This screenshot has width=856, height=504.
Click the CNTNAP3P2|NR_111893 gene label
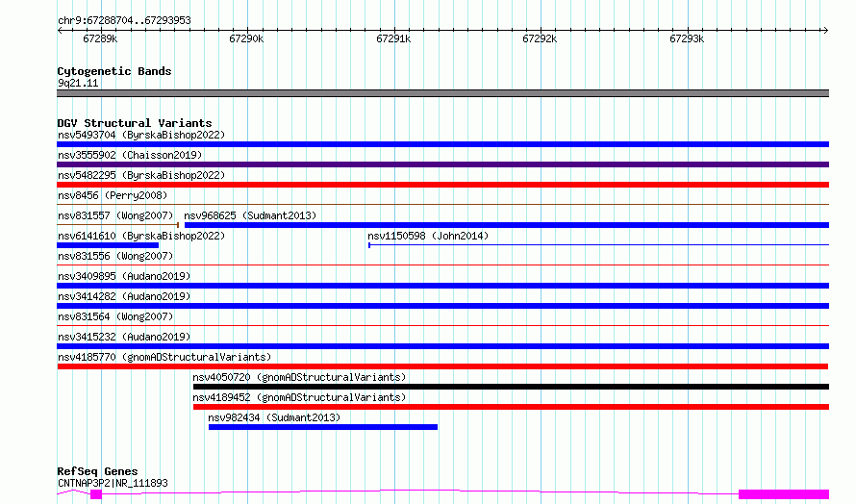pyautogui.click(x=113, y=483)
